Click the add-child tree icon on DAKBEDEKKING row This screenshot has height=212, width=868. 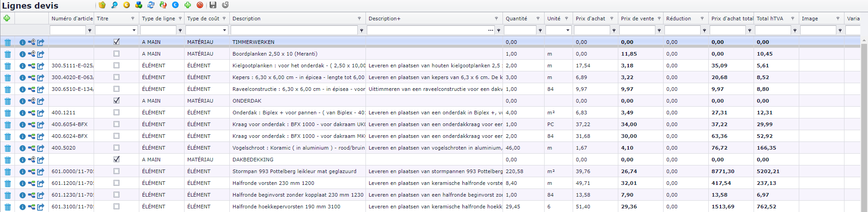(32, 160)
